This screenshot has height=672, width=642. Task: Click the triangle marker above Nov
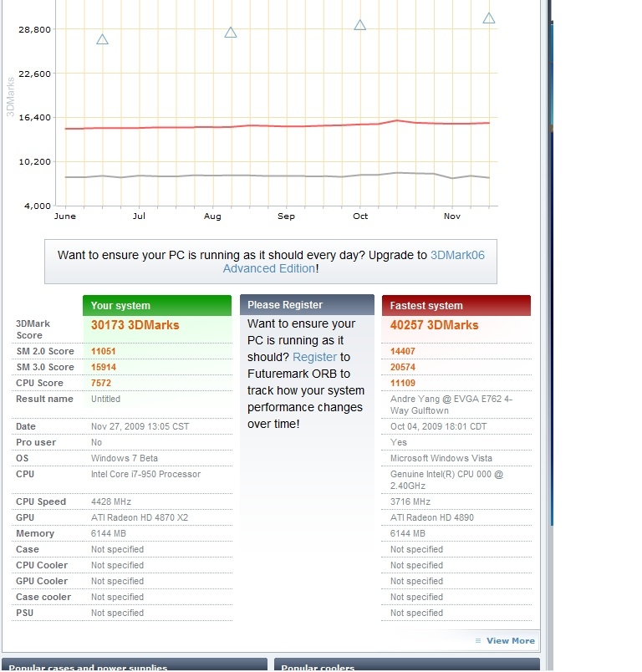(488, 18)
